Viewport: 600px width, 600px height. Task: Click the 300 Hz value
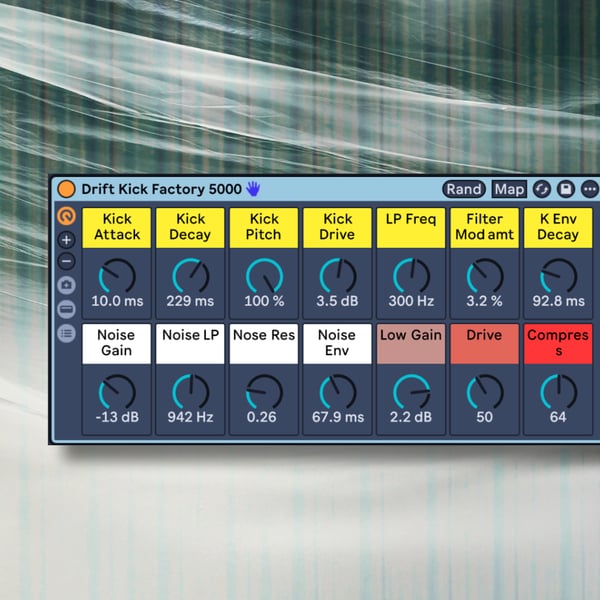pos(411,301)
